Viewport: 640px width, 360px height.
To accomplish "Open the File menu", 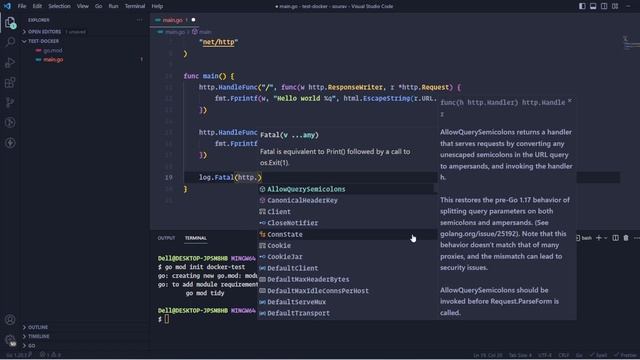I will point(22,6).
